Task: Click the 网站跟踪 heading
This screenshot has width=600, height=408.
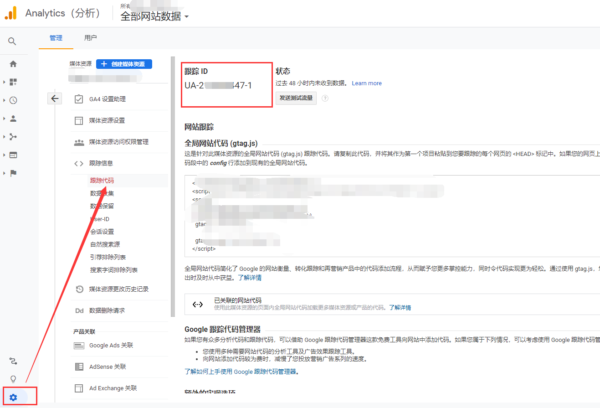Action: [x=199, y=127]
